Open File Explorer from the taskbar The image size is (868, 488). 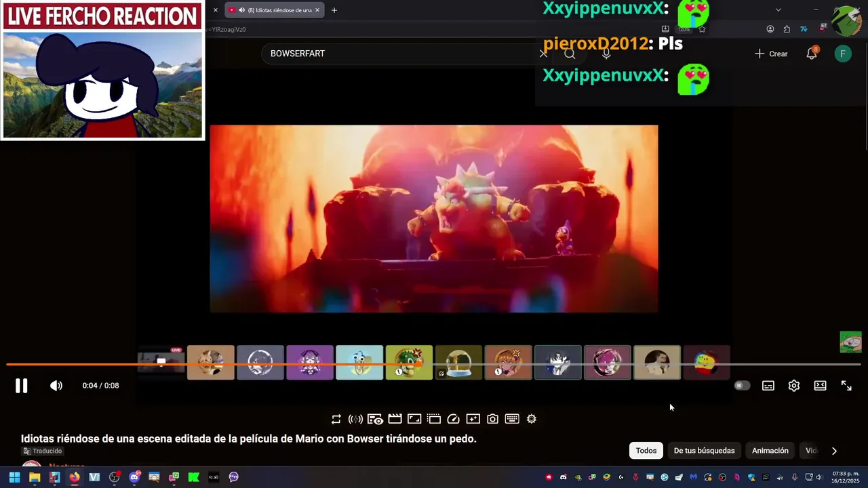35,477
